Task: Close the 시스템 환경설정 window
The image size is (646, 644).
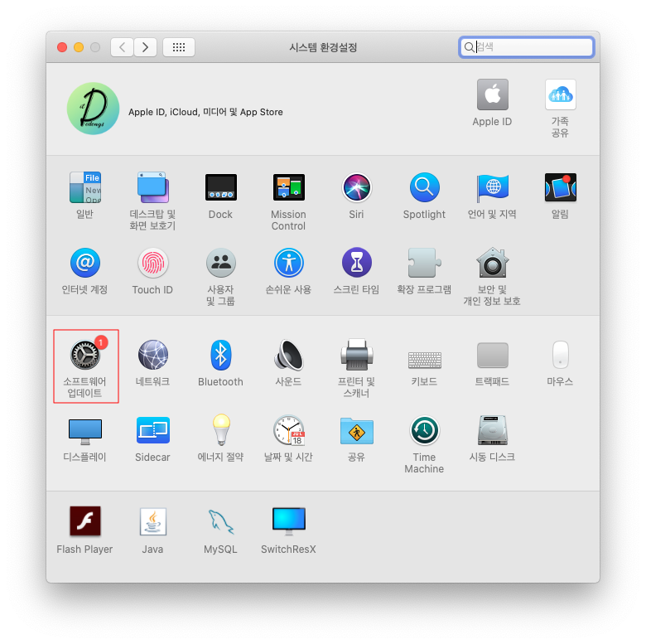Action: (x=62, y=47)
